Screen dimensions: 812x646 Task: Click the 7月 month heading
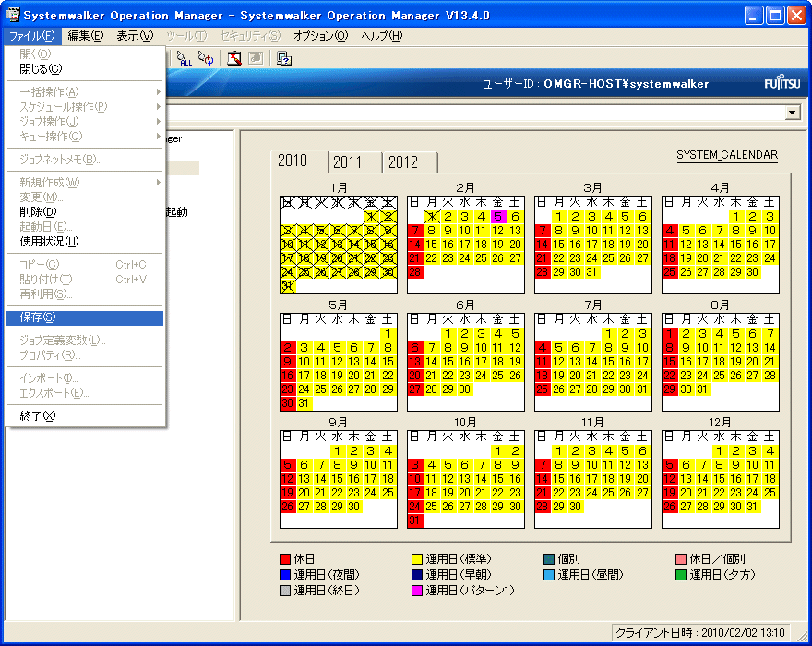tap(593, 305)
